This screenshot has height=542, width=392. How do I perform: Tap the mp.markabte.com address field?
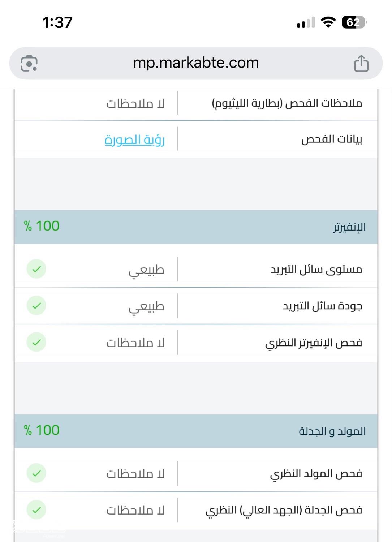pos(196,63)
